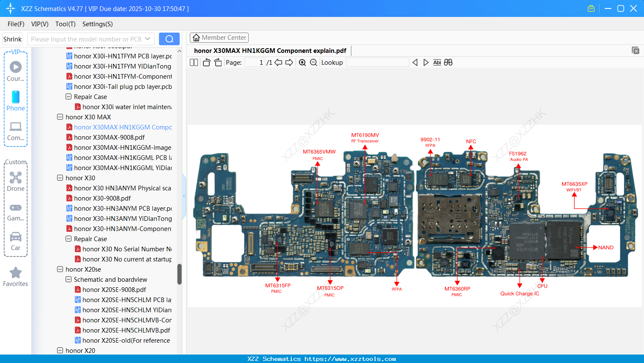Image resolution: width=644 pixels, height=363 pixels.
Task: Collapse the honor X30 node
Action: point(60,178)
